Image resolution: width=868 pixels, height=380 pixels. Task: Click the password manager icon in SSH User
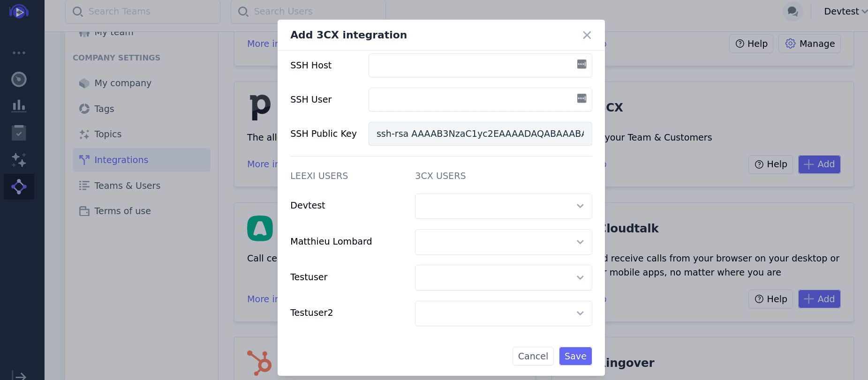[581, 98]
